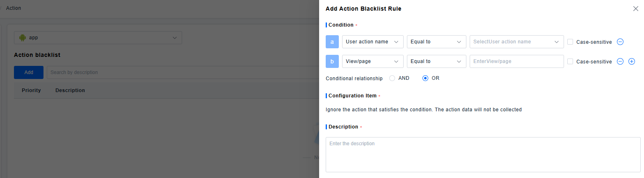Click the Android app icon
This screenshot has width=644, height=178.
tap(23, 38)
